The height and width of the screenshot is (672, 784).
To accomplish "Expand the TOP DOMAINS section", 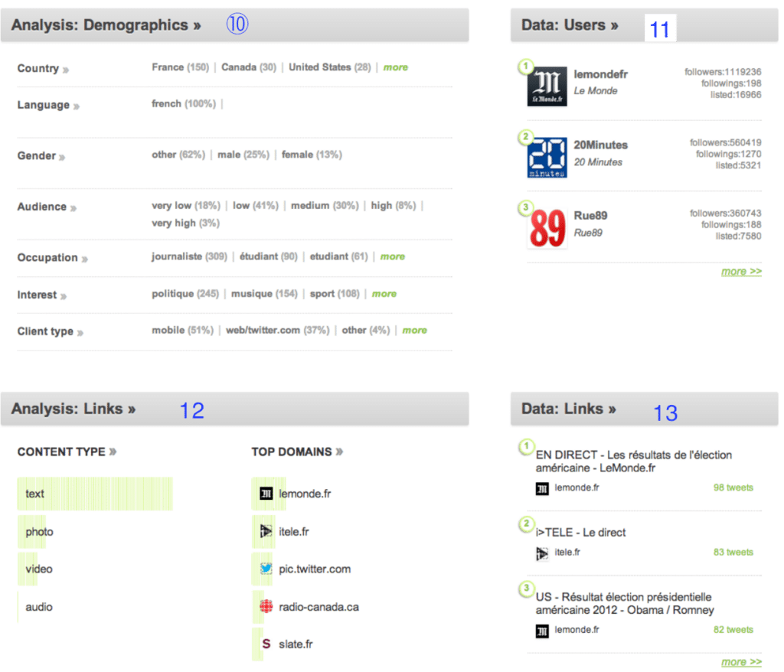I will pos(297,452).
